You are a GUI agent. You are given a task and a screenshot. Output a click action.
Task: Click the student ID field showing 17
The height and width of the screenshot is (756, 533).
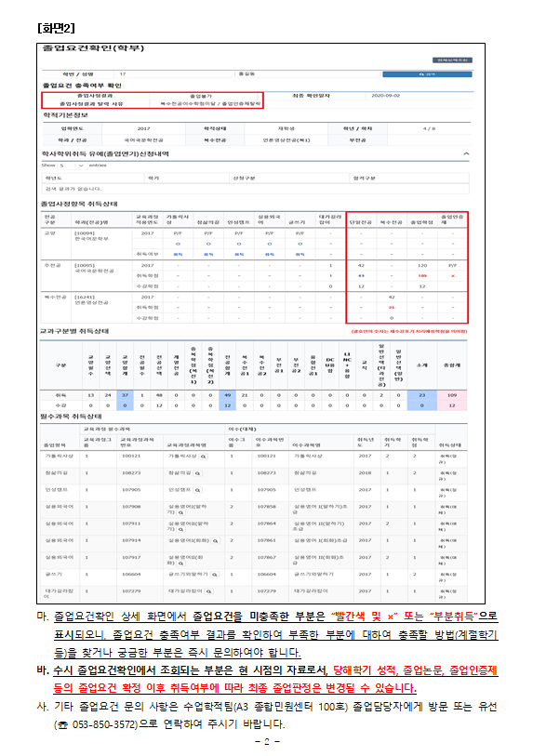click(174, 74)
